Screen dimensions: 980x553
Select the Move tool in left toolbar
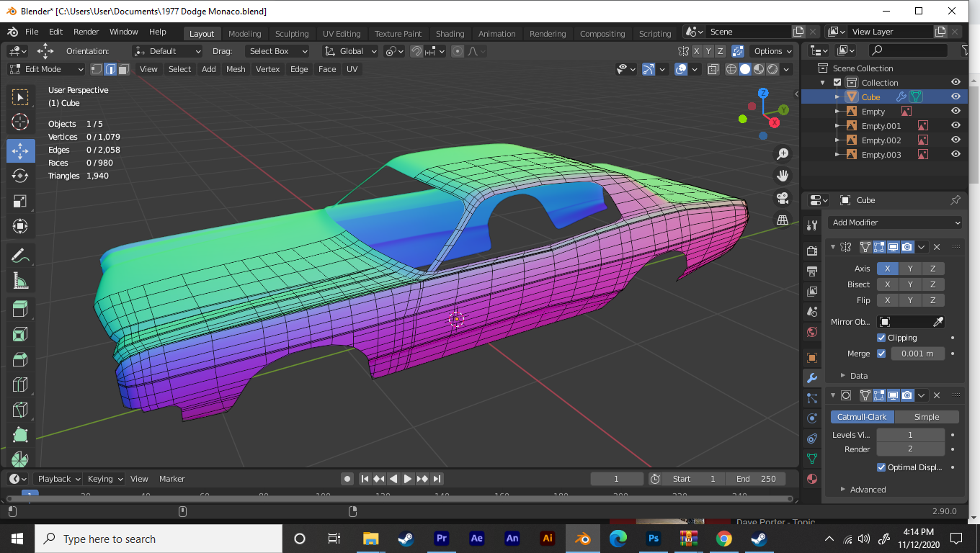click(x=20, y=150)
